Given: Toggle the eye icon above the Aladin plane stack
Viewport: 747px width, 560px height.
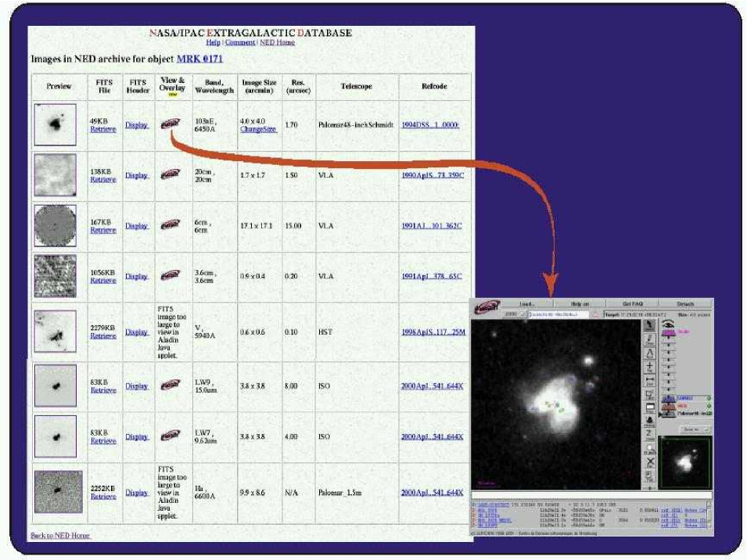Looking at the screenshot, I should coord(668,324).
